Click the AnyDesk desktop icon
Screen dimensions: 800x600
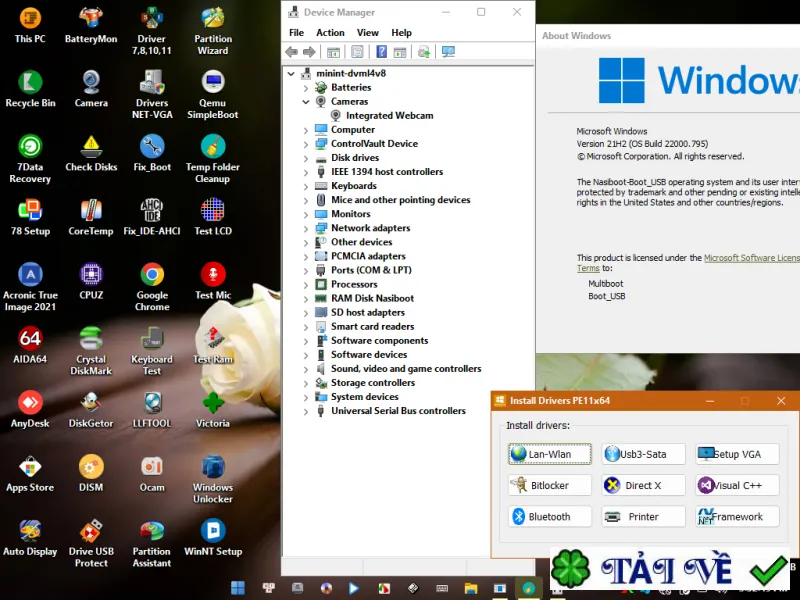tap(30, 410)
